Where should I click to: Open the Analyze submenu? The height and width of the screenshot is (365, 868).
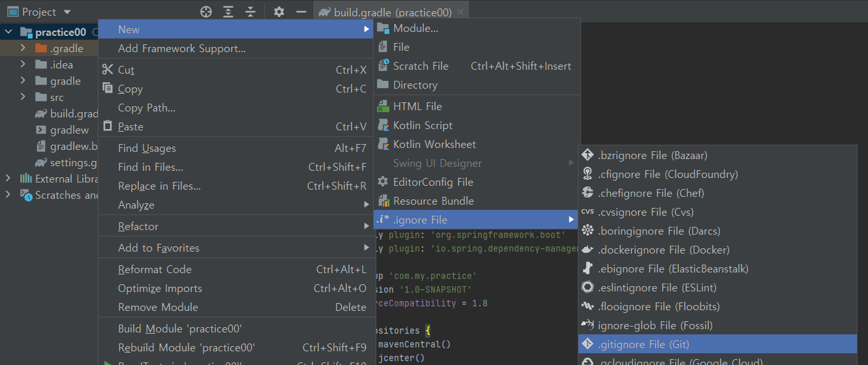click(x=236, y=205)
